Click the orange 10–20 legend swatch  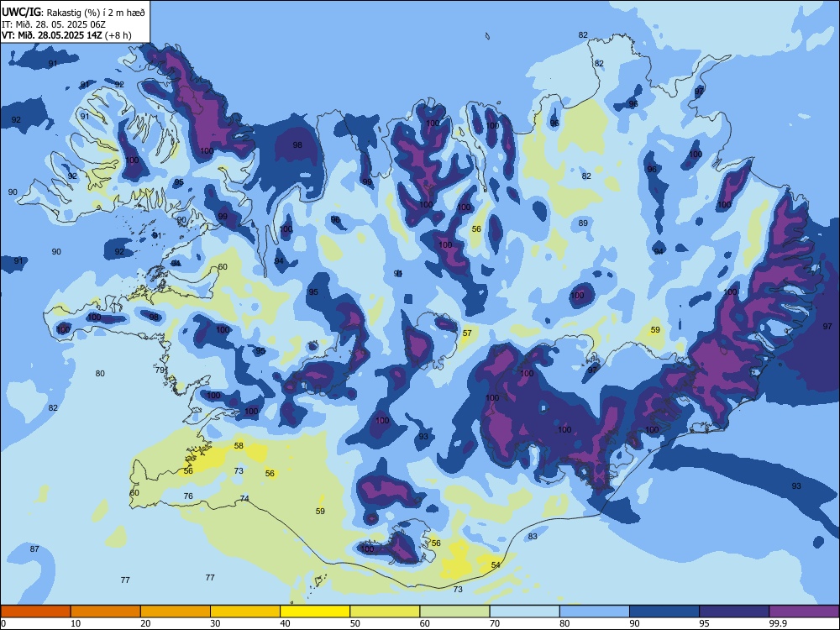(x=106, y=612)
